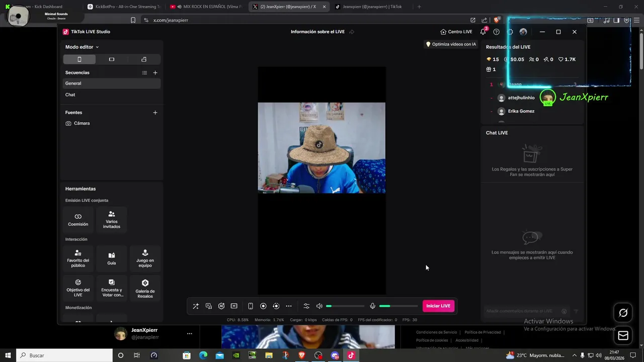Open Galería de Regalos tool
Viewport: 644px width, 362px height.
pos(145,288)
